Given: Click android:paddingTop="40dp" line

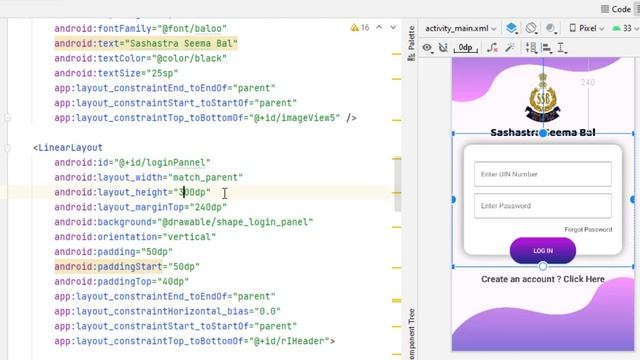Looking at the screenshot, I should click(122, 282).
